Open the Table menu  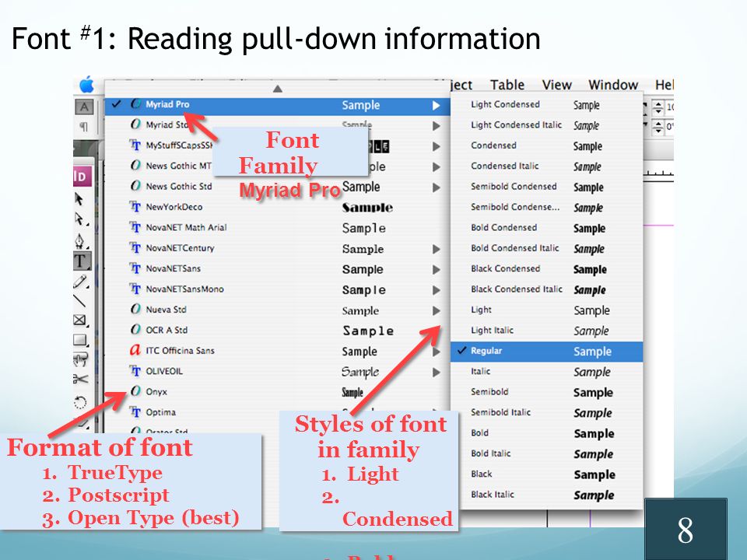click(x=507, y=85)
